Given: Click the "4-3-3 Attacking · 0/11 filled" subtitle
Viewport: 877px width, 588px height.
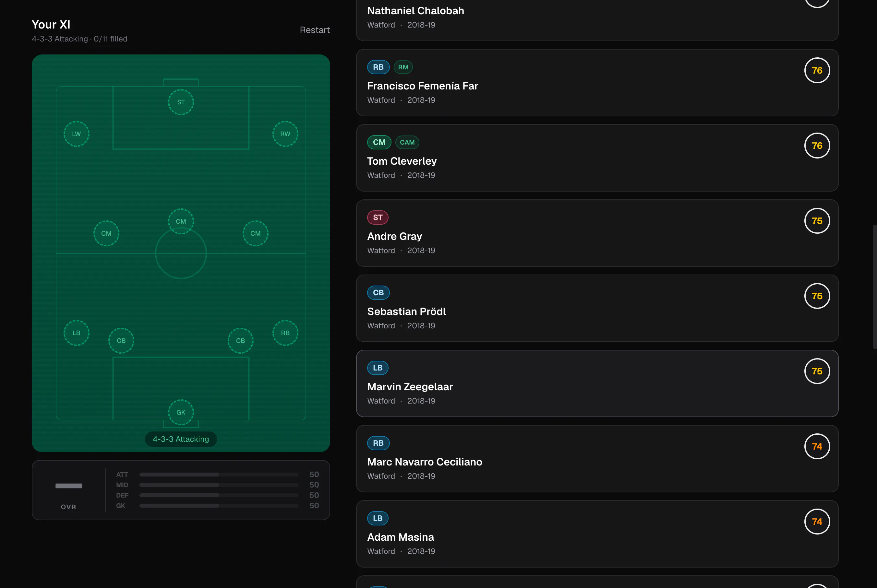Looking at the screenshot, I should click(x=79, y=39).
